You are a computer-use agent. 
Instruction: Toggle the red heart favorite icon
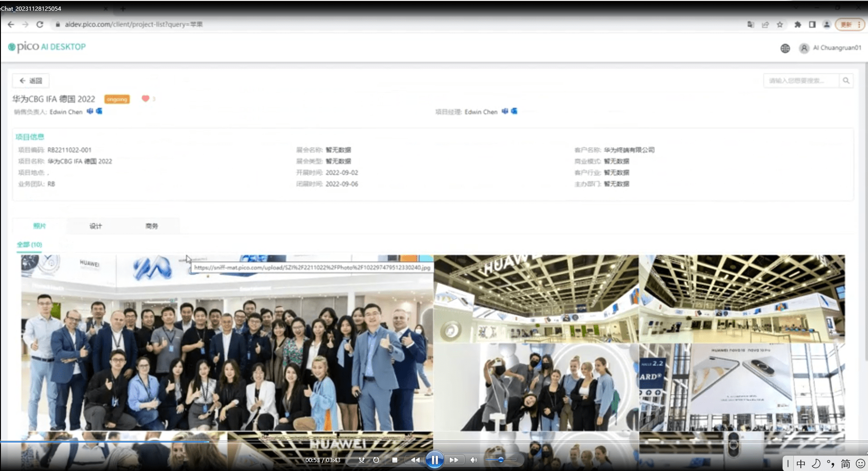coord(146,98)
